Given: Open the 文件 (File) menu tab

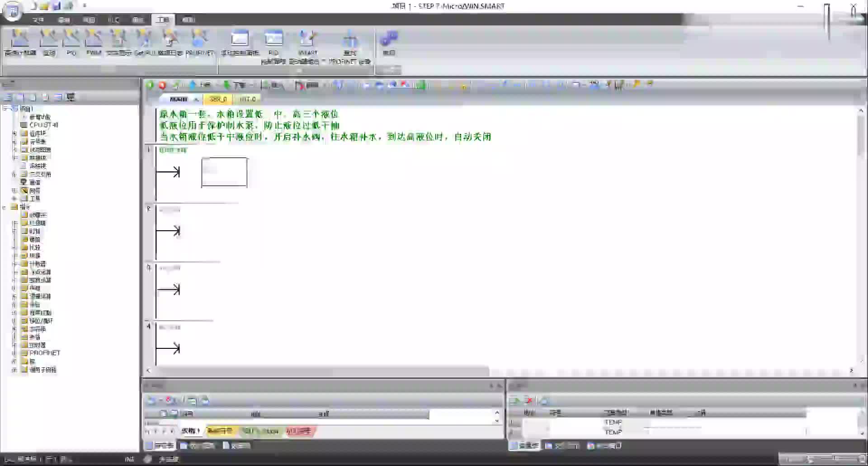Looking at the screenshot, I should (38, 20).
